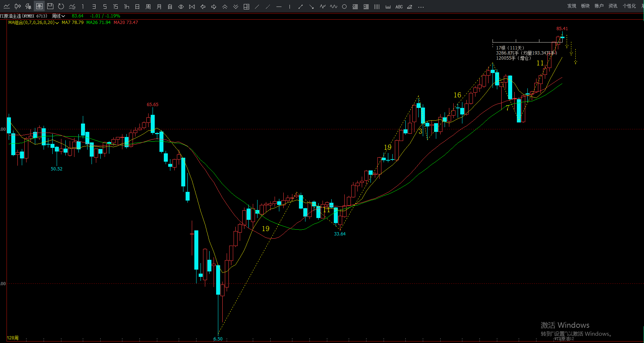This screenshot has width=644, height=343.
Task: Select the 15-minute period button
Action: tap(116, 7)
